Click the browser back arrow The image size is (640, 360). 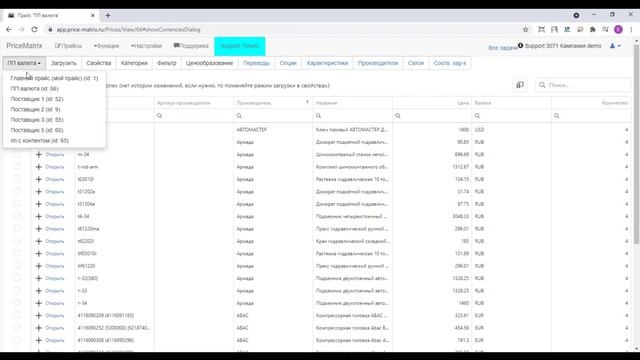pos(9,29)
